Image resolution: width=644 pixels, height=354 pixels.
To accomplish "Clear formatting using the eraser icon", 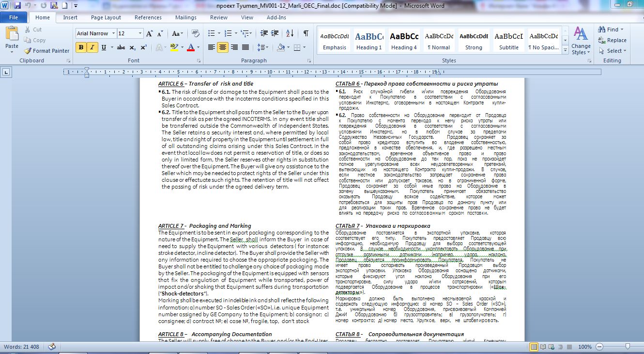I will (195, 33).
